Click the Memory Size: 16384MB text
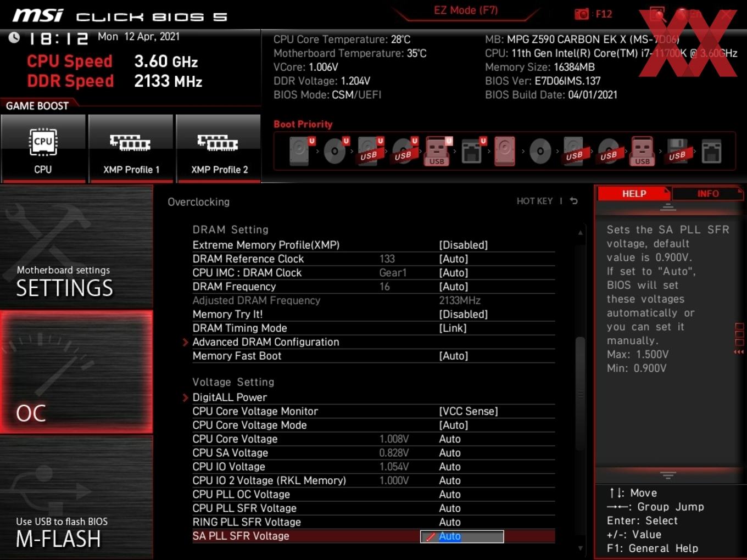The image size is (747, 560). click(x=540, y=67)
